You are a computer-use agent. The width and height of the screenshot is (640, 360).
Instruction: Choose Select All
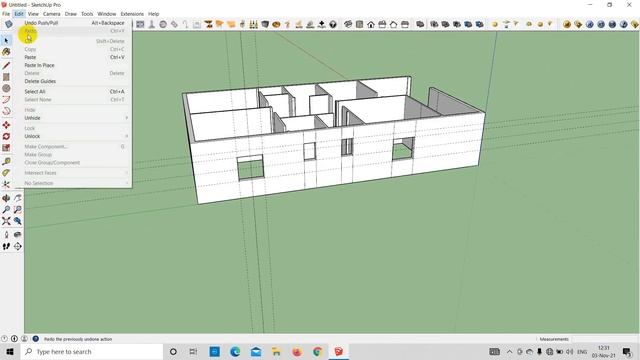(73, 91)
